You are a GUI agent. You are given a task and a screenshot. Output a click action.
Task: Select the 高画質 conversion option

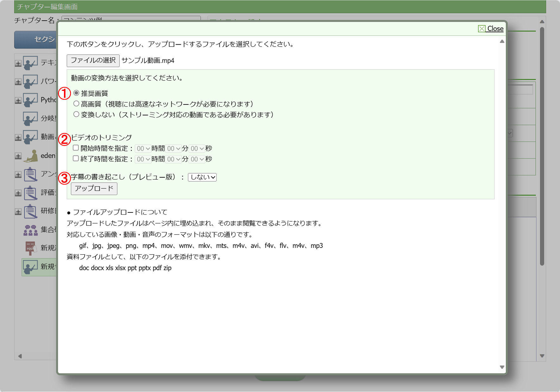pyautogui.click(x=76, y=104)
